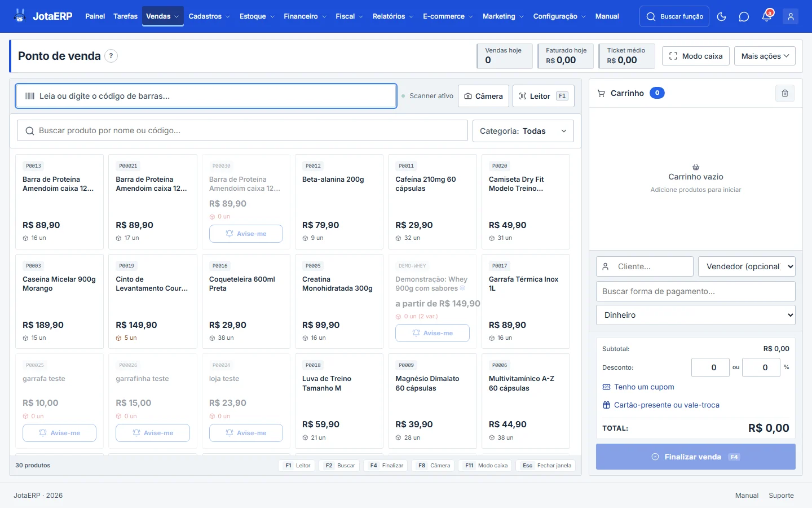Open notifications bell icon
812x508 pixels.
click(766, 16)
